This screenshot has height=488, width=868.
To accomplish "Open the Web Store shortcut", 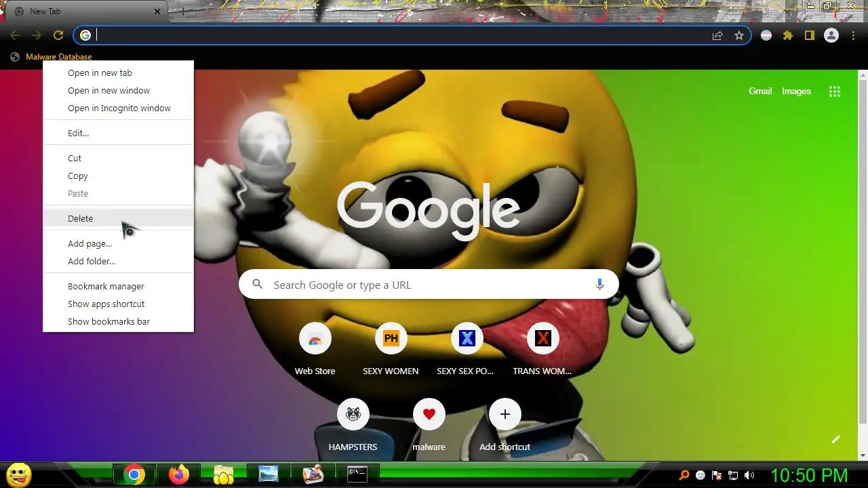I will click(x=315, y=349).
